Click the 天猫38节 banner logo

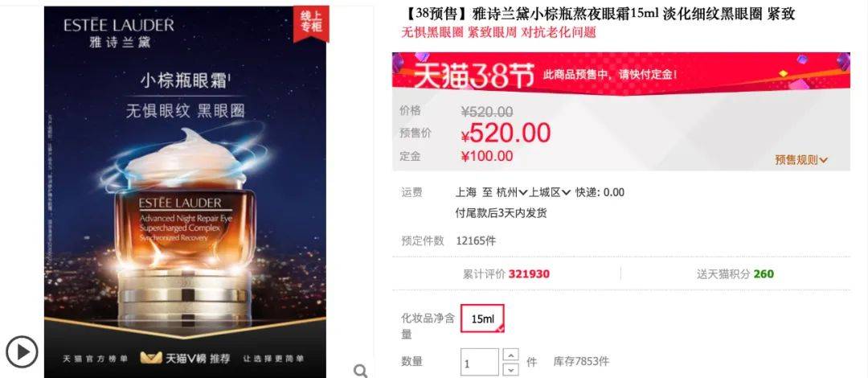coord(474,75)
